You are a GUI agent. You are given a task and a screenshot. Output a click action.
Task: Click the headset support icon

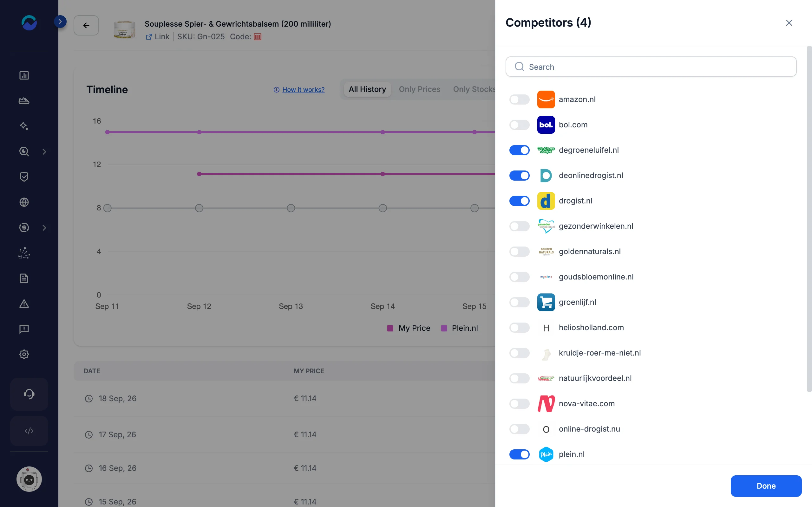click(x=29, y=394)
